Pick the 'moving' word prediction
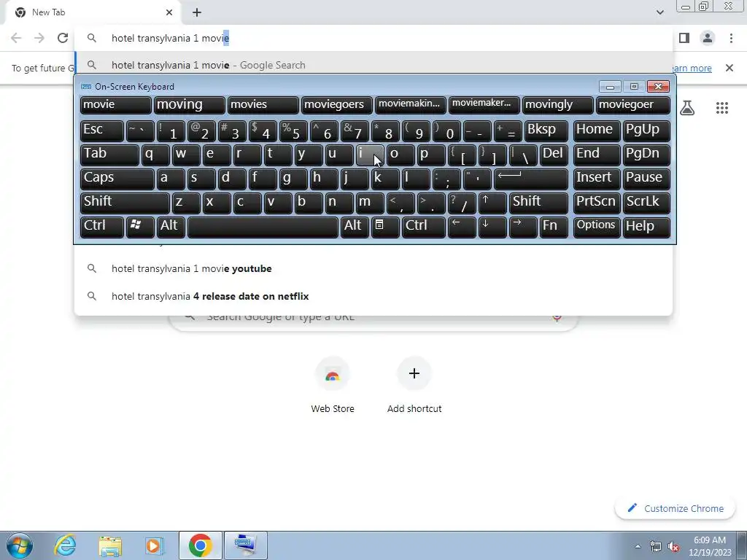747x560 pixels. pyautogui.click(x=189, y=105)
